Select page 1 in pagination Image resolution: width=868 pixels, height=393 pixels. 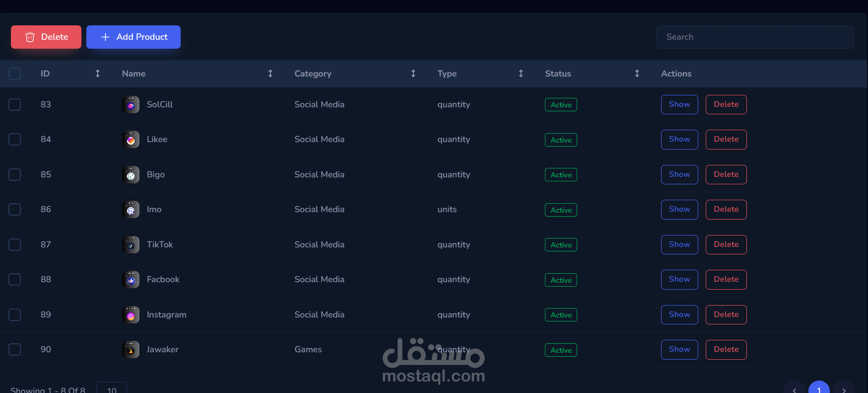(819, 388)
